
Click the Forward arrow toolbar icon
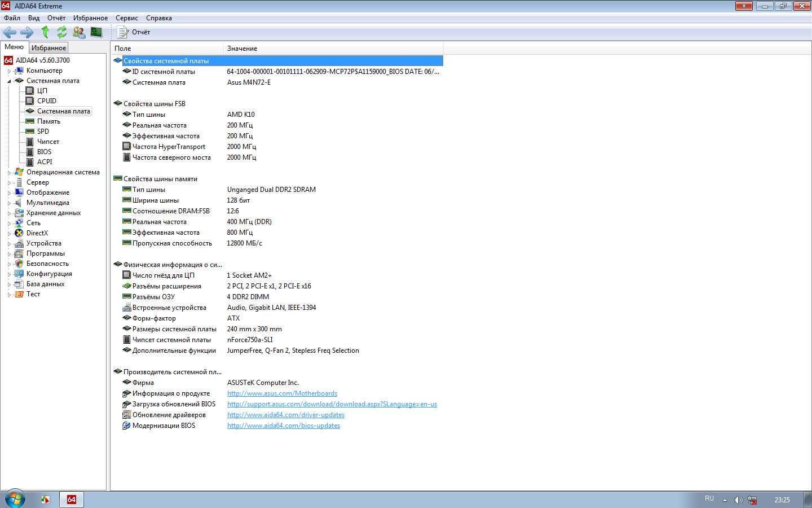[x=27, y=32]
